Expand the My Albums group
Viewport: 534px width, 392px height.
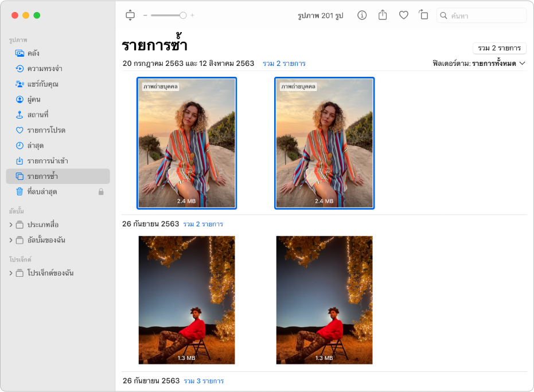point(11,241)
